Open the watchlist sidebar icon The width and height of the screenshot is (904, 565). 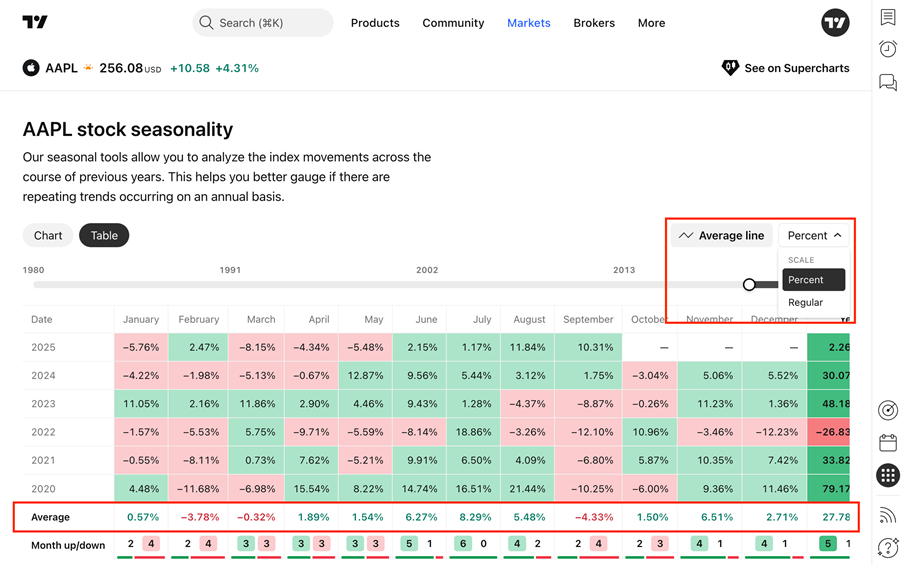pyautogui.click(x=888, y=17)
